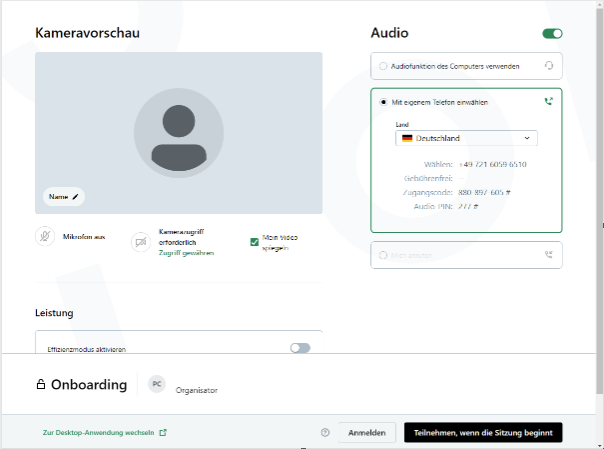Click the greyed 'Mich anrufen' phone icon
The image size is (604, 449).
point(548,255)
